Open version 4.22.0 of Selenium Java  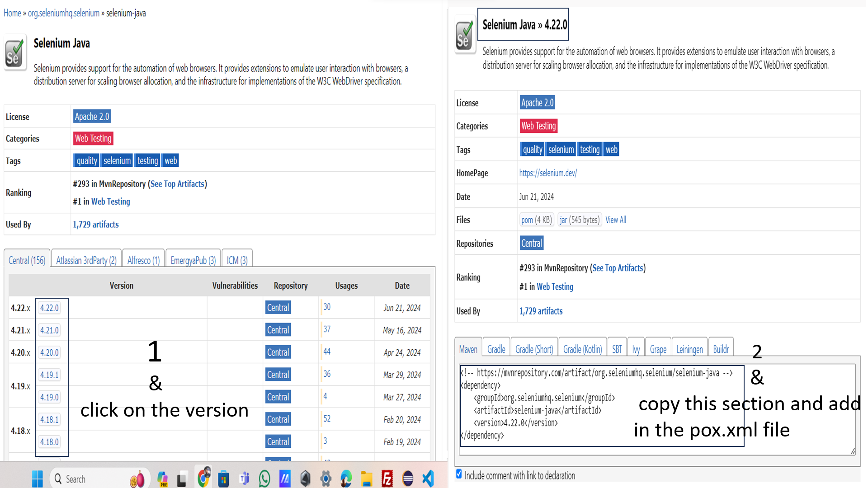pos(49,308)
